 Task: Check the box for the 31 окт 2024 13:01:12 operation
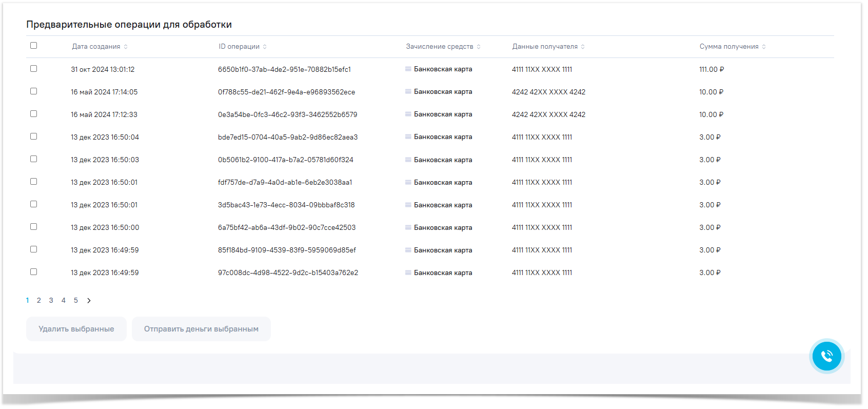pos(34,69)
